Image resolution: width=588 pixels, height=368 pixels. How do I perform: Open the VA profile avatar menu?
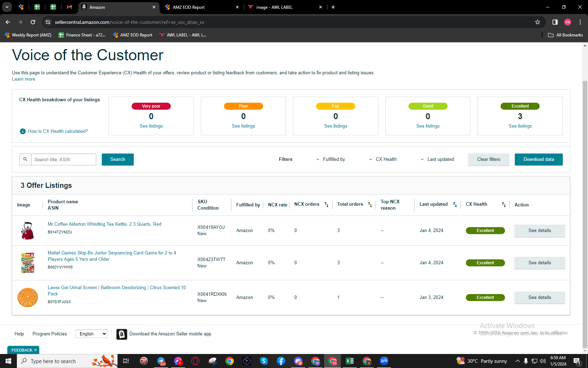[x=568, y=22]
